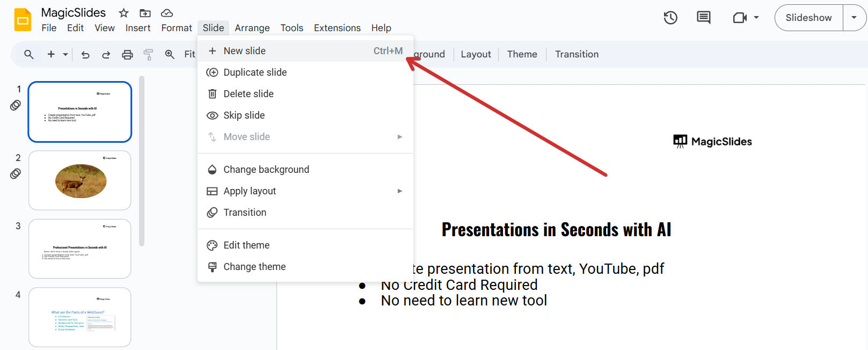Viewport: 868px width, 350px height.
Task: Click the move to folder icon
Action: coord(145,13)
